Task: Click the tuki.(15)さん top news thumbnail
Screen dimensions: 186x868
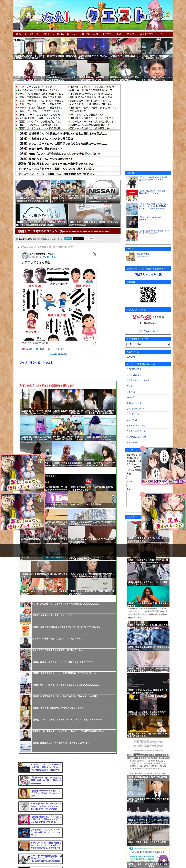Action: pos(93,49)
